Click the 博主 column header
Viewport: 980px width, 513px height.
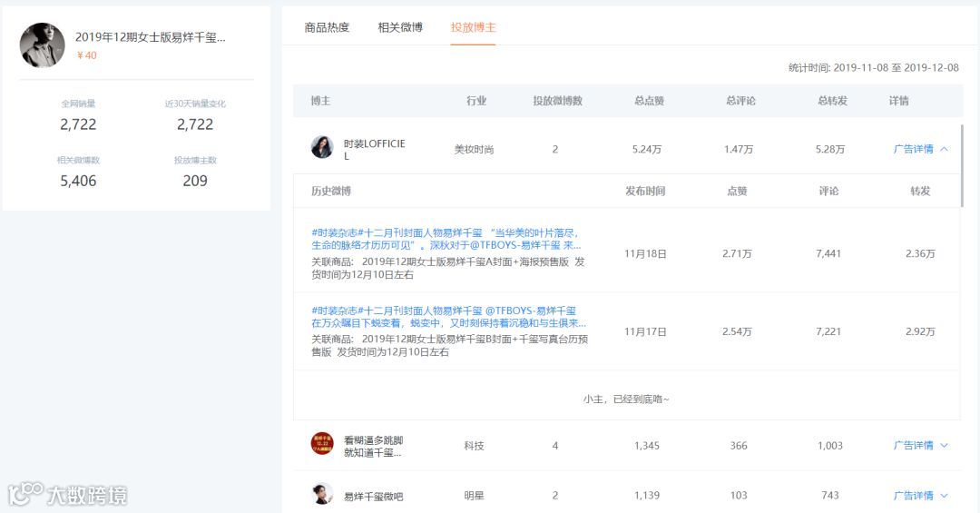click(320, 101)
